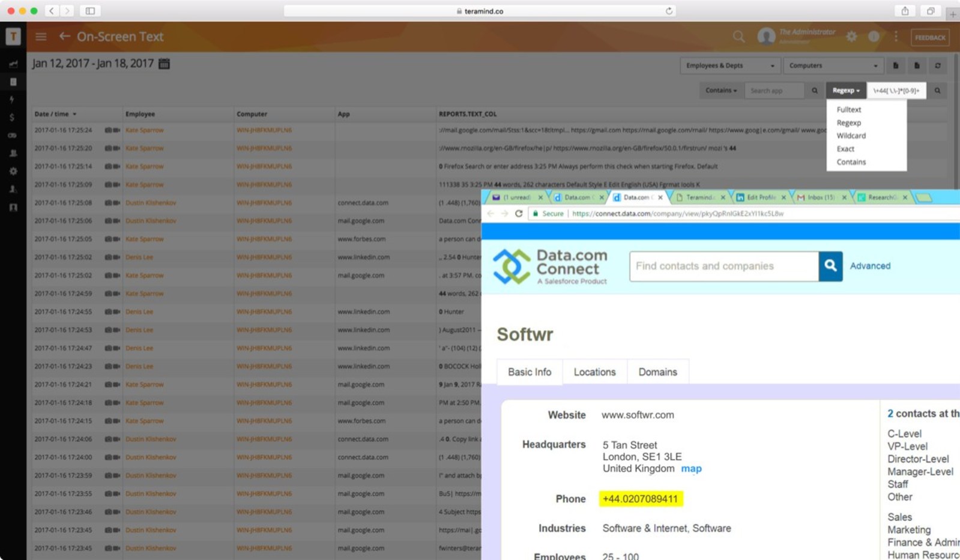This screenshot has width=960, height=560.
Task: Open the reports document icon in sidebar
Action: [13, 82]
